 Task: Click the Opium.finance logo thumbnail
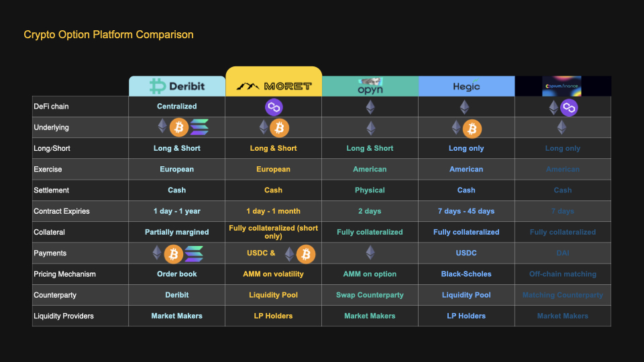(561, 86)
